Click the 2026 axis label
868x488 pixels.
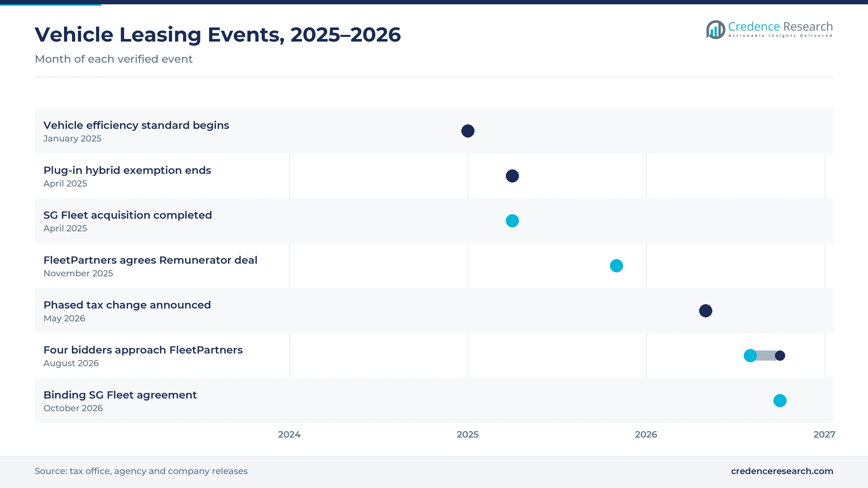coord(646,435)
